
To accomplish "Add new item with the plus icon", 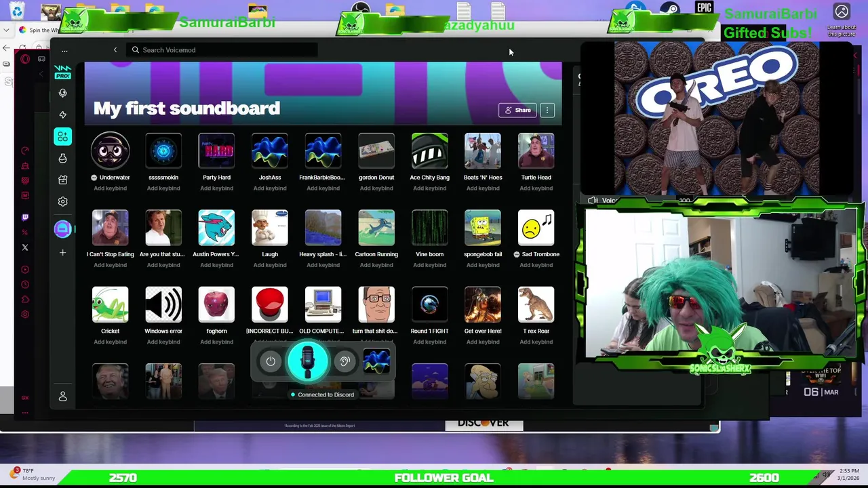I will [62, 253].
